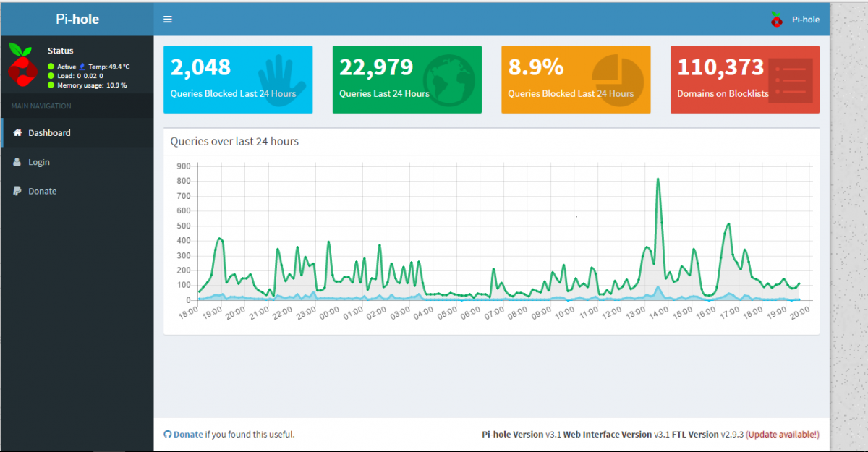Screen dimensions: 868x452
Task: Follow the Donate link in the footer
Action: [188, 435]
